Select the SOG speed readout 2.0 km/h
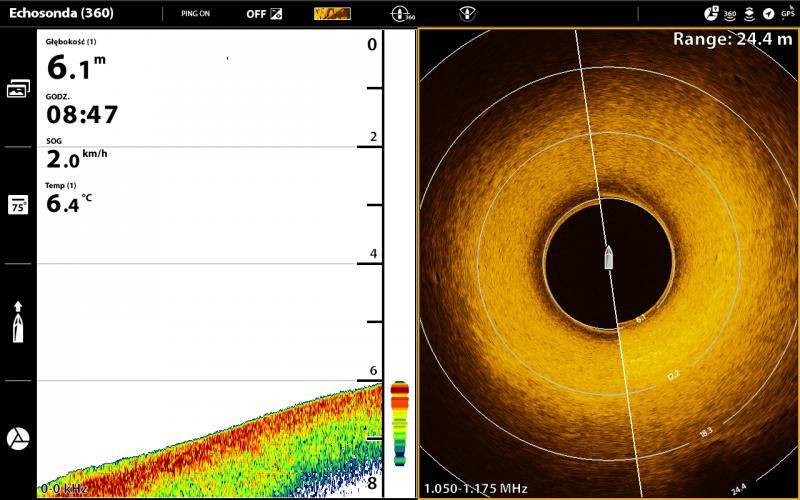This screenshot has width=800, height=500. pos(76,158)
